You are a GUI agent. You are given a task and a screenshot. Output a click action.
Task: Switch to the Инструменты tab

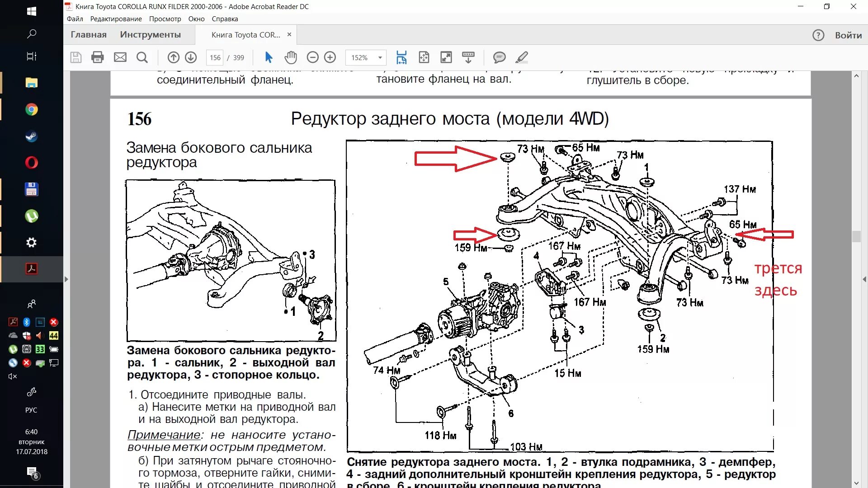[151, 35]
